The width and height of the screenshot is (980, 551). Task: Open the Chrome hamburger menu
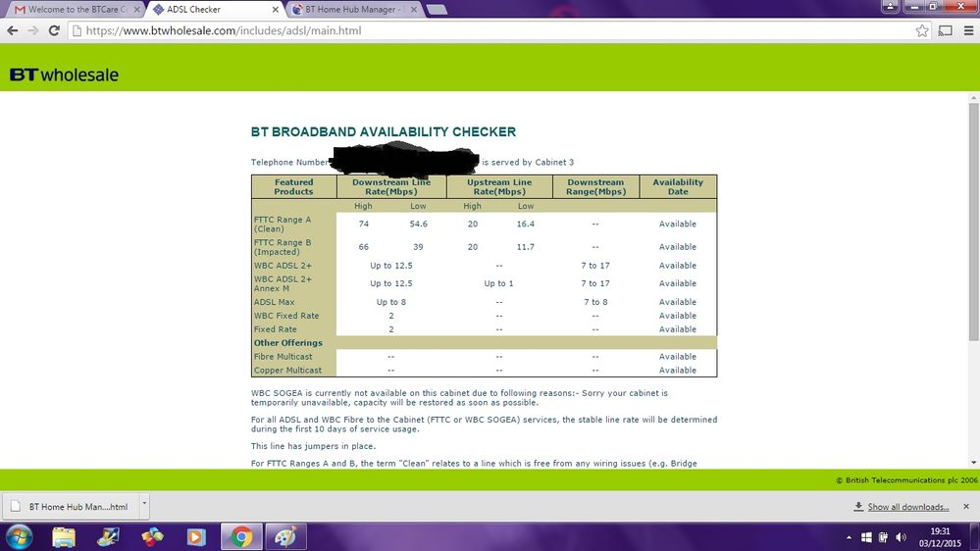pos(969,30)
